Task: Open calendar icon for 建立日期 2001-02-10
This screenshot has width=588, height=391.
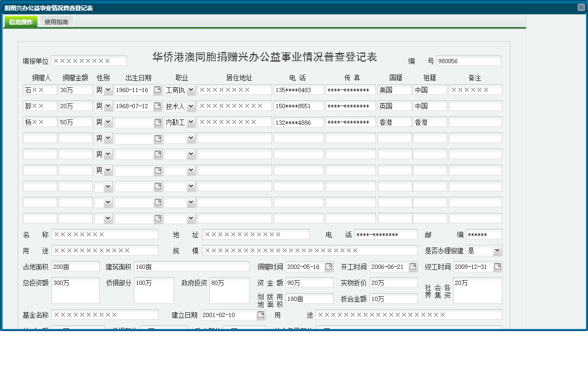Action: (x=261, y=315)
